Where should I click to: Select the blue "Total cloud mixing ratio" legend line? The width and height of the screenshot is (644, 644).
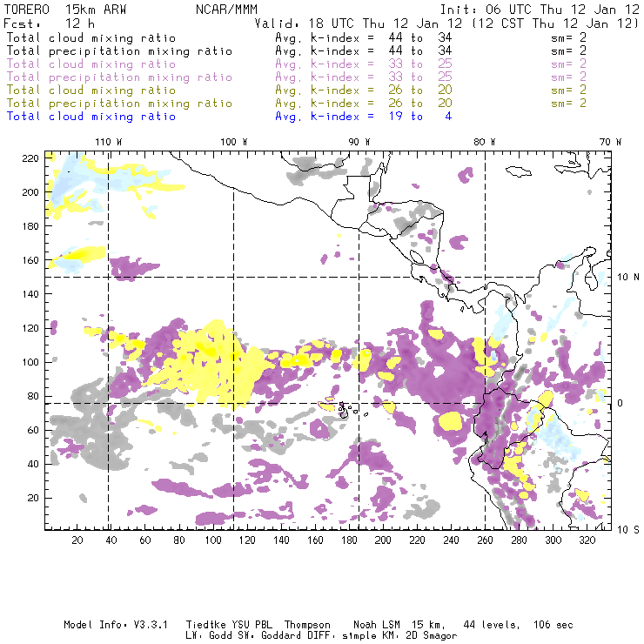pyautogui.click(x=91, y=117)
